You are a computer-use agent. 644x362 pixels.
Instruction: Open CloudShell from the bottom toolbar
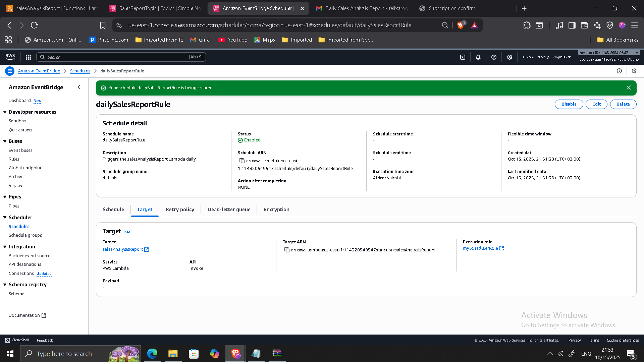(17, 340)
